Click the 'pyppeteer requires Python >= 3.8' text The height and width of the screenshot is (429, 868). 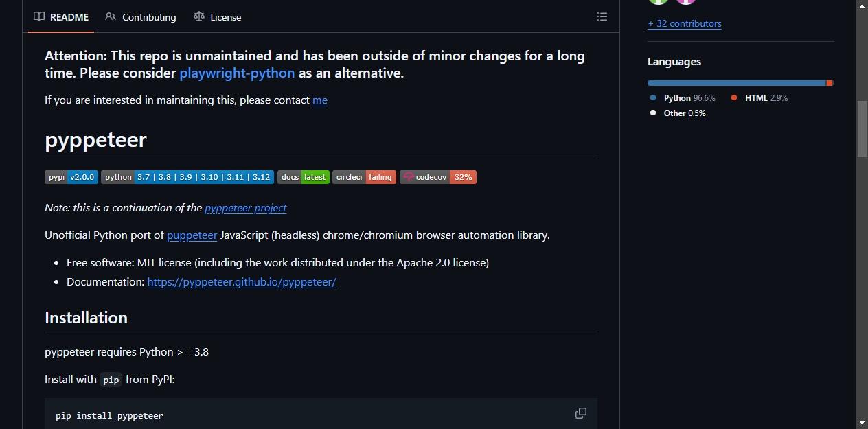coord(126,352)
